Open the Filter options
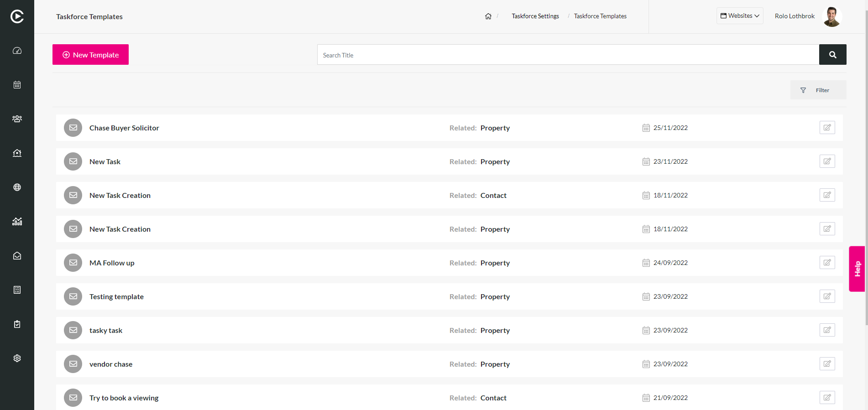 [818, 90]
